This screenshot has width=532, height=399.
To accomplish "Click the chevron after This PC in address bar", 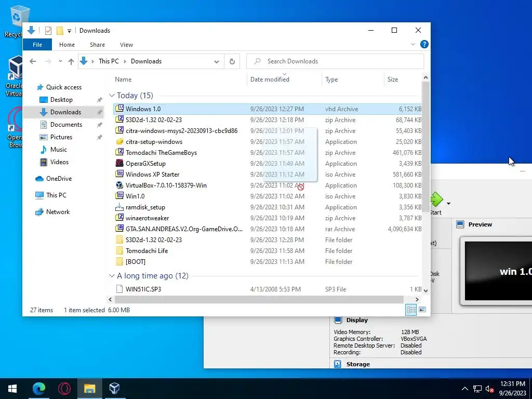I will coord(125,61).
